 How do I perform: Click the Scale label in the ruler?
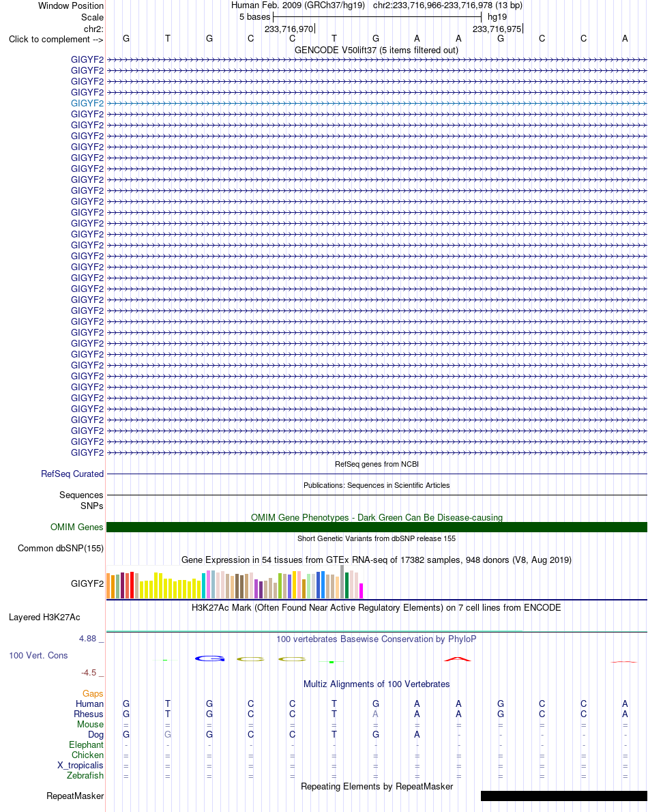click(x=92, y=17)
